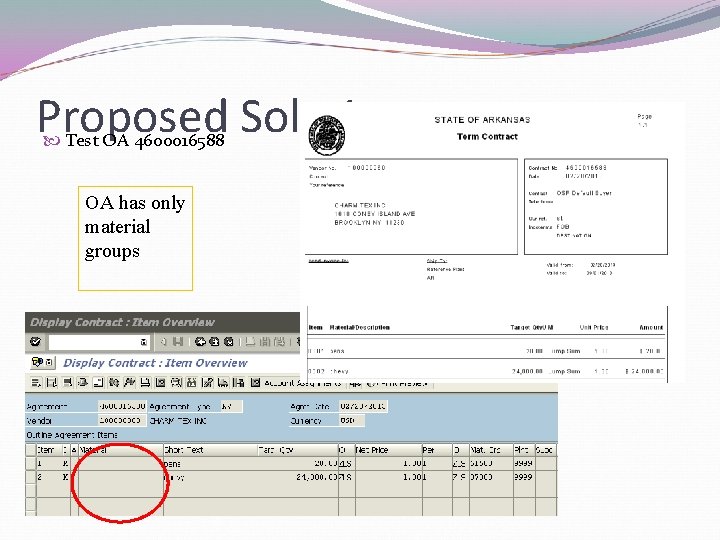Select the row selector for item 1
Viewport: 720px width, 540px height.
31,464
